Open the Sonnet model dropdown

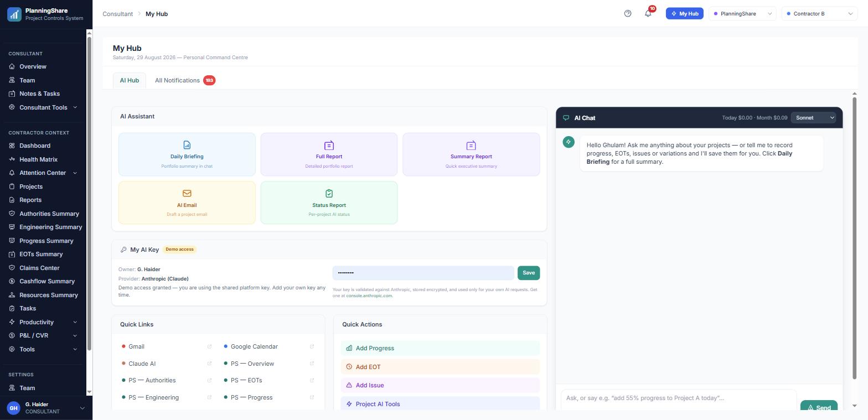813,118
